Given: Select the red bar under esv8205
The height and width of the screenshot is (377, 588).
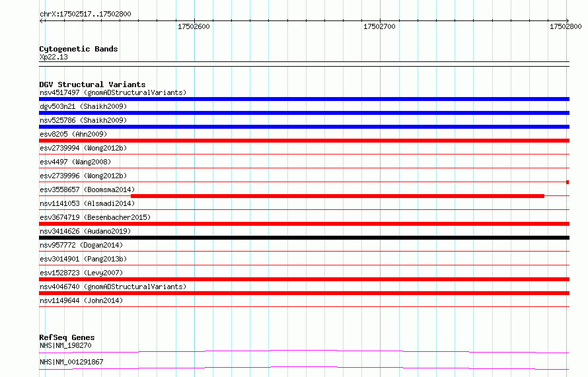Looking at the screenshot, I should 304,141.
